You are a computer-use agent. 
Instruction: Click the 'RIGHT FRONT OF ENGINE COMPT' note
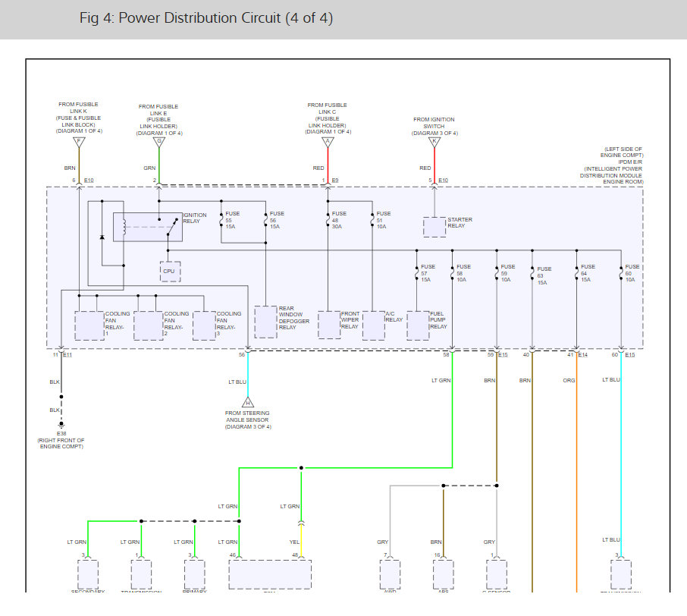[x=61, y=443]
